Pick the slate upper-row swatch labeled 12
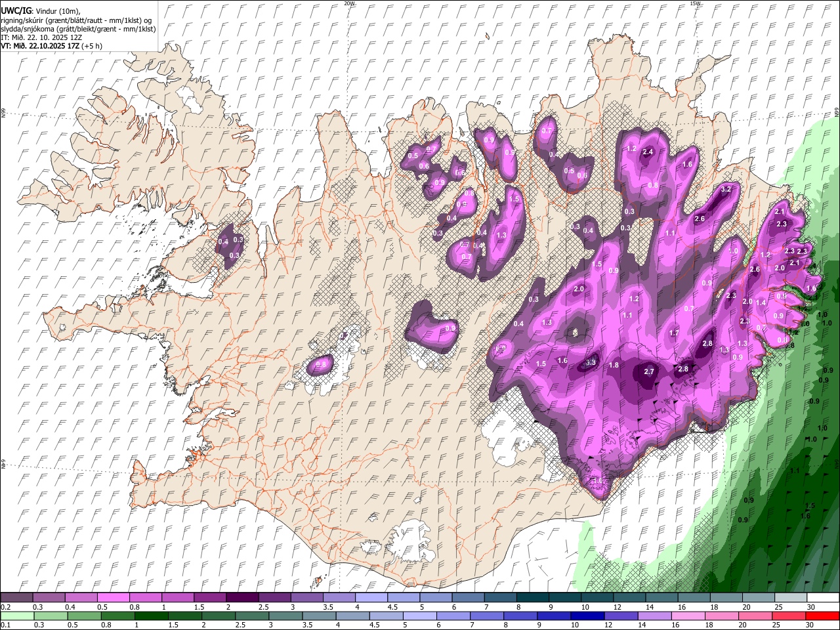The width and height of the screenshot is (840, 630). click(629, 598)
